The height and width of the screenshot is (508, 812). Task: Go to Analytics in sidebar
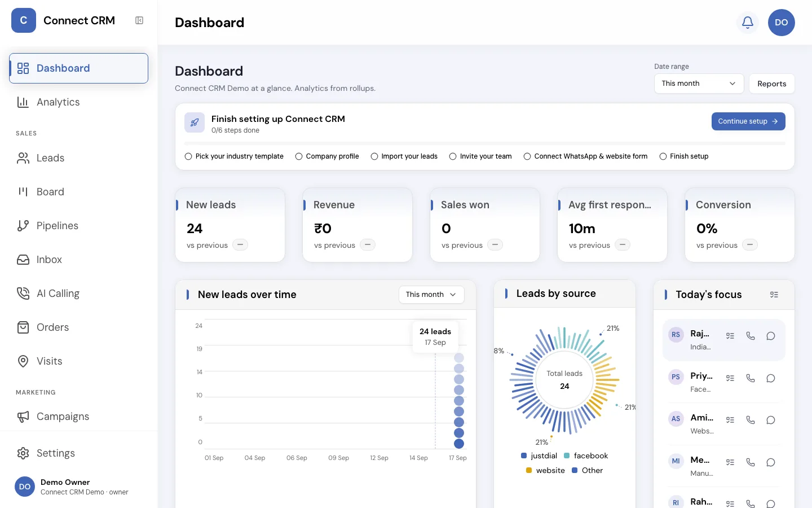coord(79,102)
